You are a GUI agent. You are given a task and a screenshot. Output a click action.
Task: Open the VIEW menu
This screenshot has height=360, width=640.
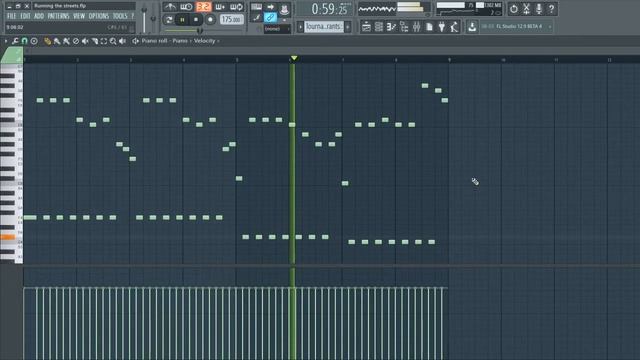click(79, 16)
